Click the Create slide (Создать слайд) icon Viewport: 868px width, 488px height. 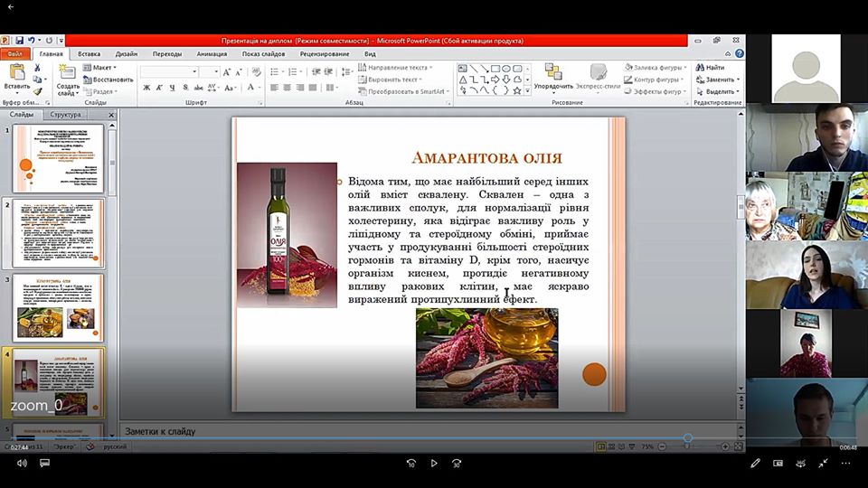(x=67, y=73)
